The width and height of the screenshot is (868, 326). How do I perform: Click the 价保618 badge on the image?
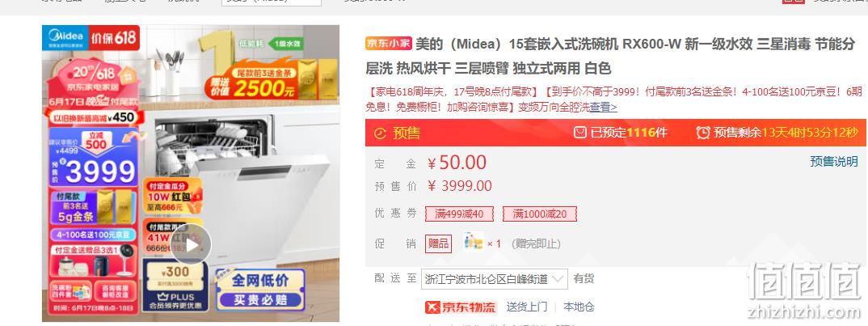click(x=113, y=38)
